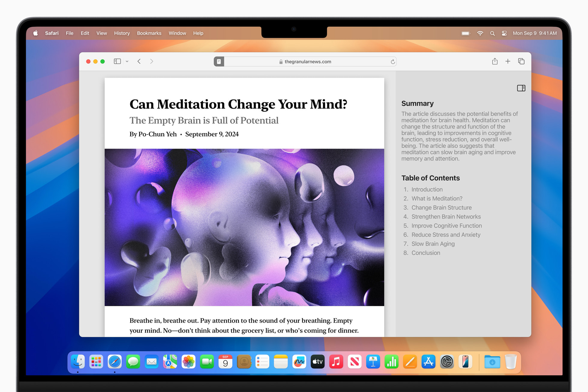Open the Bookmarks menu
588x392 pixels.
coord(149,33)
